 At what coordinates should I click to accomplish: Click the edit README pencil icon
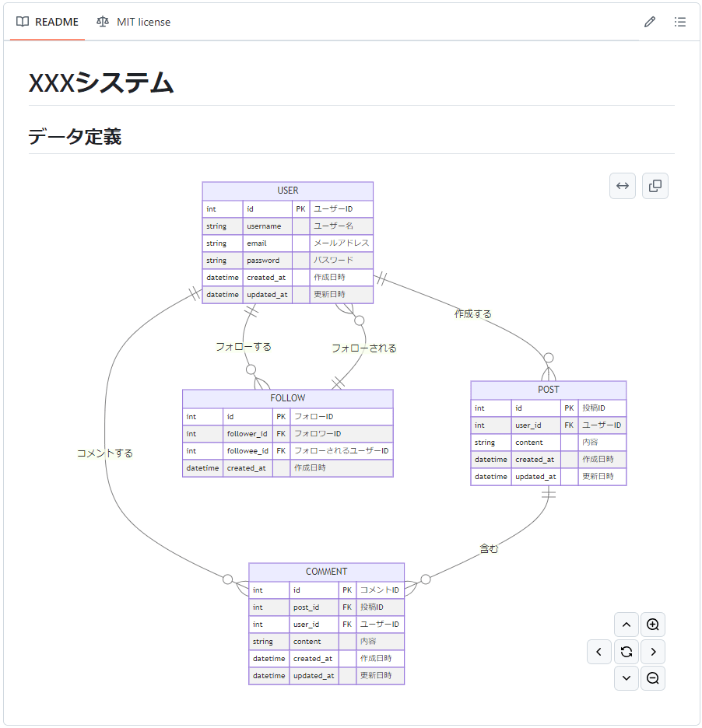650,22
